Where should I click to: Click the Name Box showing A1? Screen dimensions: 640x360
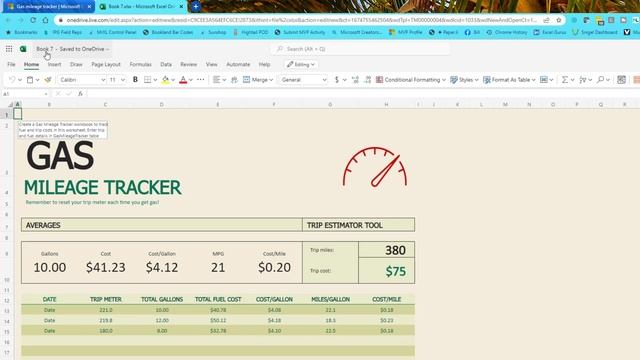[x=24, y=94]
